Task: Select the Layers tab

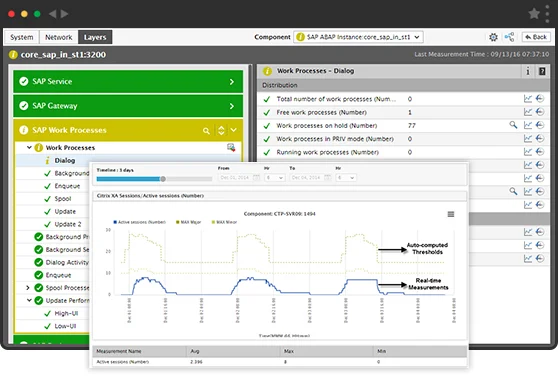Action: [x=95, y=37]
